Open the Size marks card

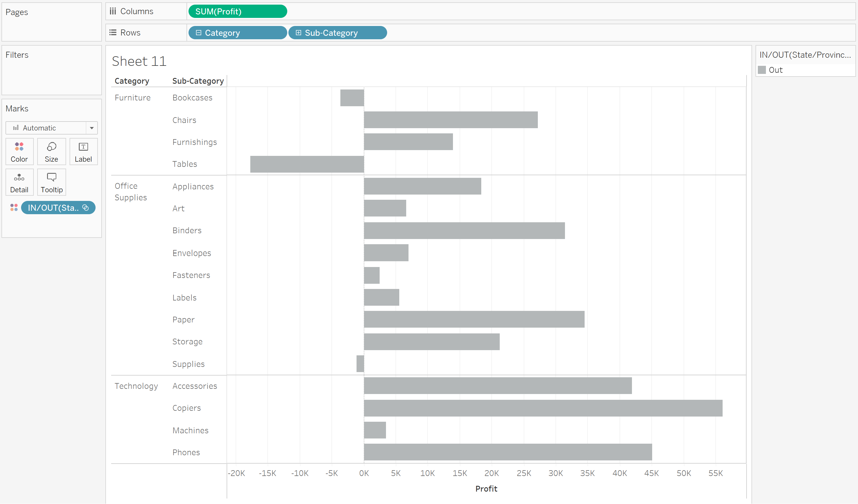coord(51,152)
